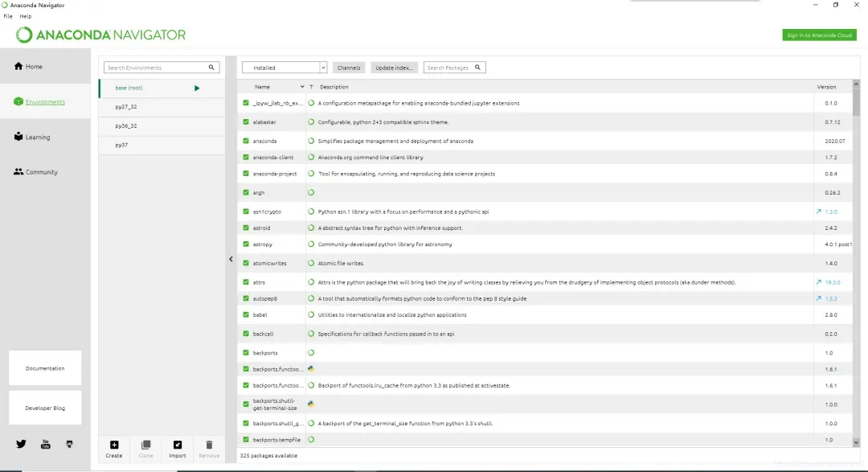The image size is (868, 472).
Task: Click the status circle icon for alabaster
Action: (x=311, y=122)
